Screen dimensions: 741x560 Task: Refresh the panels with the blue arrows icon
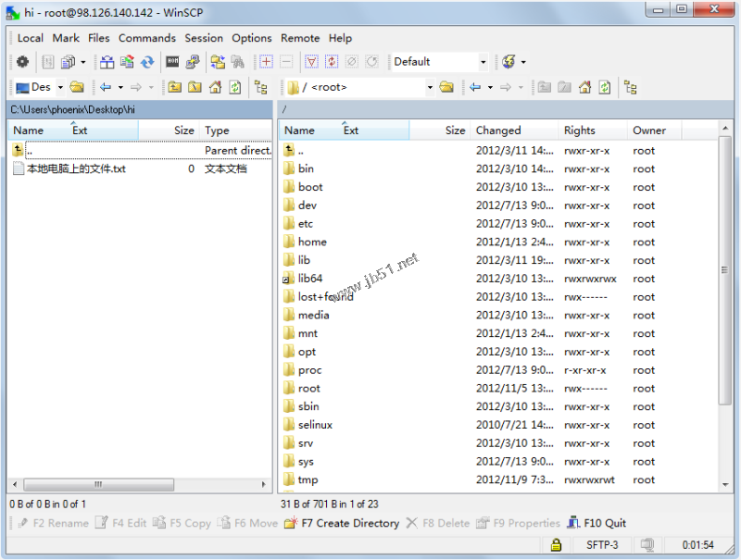click(148, 61)
